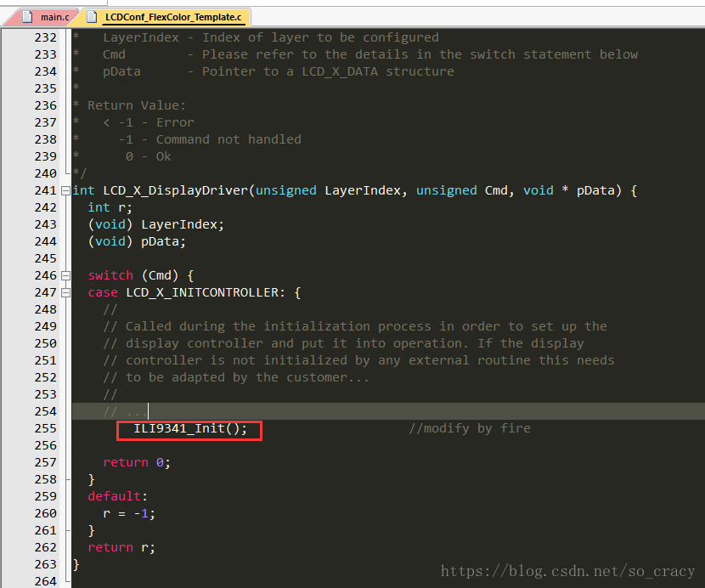Click LCD_X_INITCONTROLLER case label
The height and width of the screenshot is (588, 705).
tap(202, 292)
